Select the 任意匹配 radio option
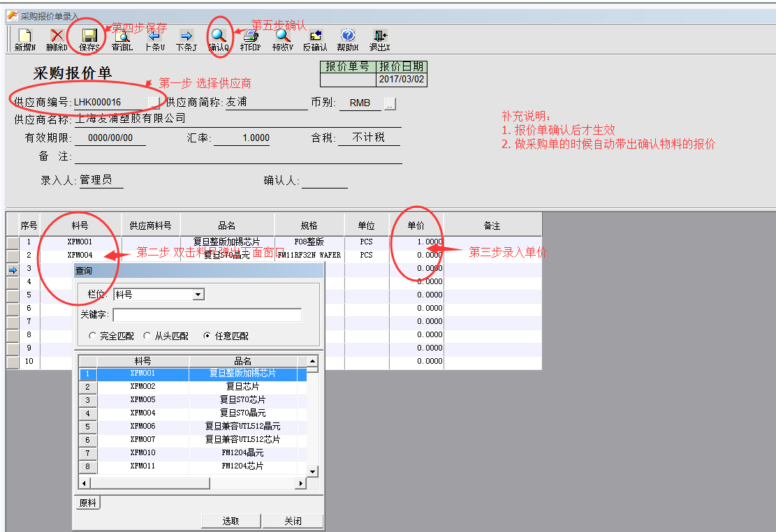Image resolution: width=776 pixels, height=532 pixels. [x=226, y=336]
